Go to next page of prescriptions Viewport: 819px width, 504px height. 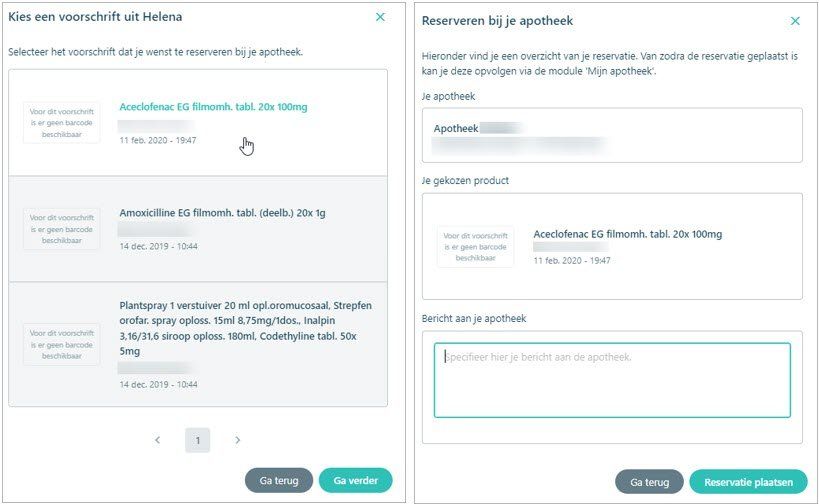click(x=238, y=440)
